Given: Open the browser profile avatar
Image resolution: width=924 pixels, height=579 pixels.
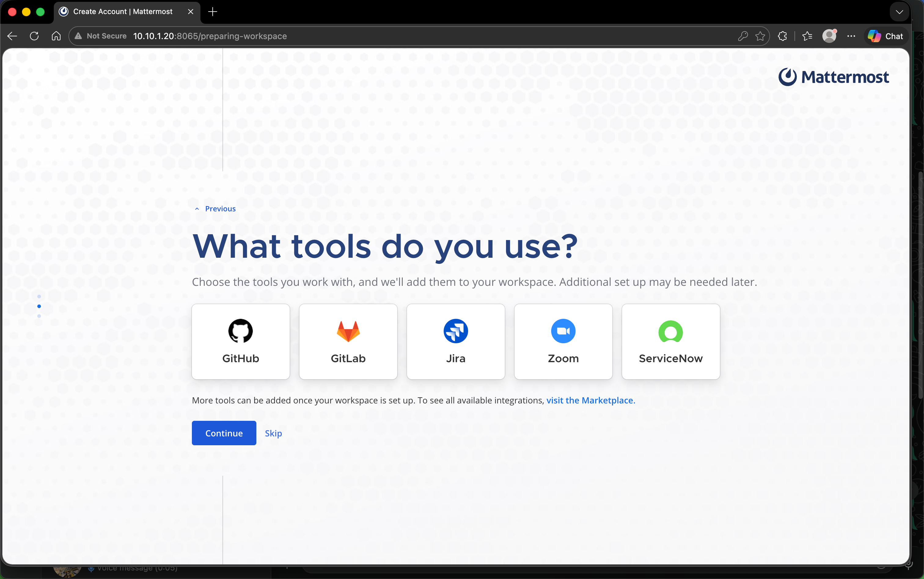Looking at the screenshot, I should tap(829, 36).
